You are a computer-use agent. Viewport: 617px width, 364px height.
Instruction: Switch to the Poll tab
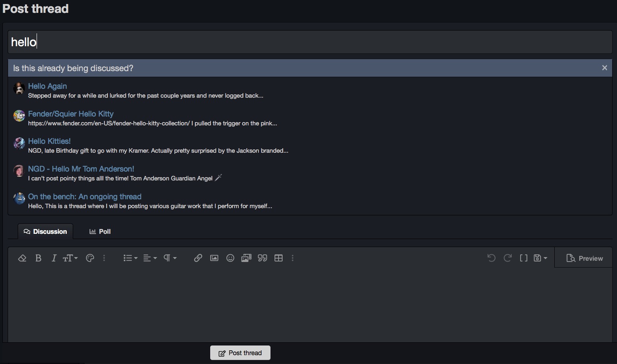pyautogui.click(x=100, y=231)
